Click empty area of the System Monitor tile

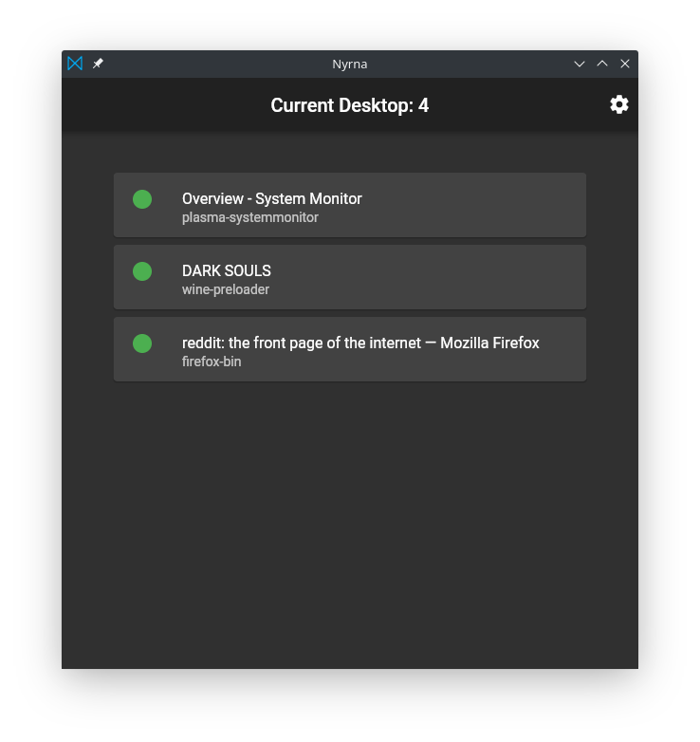click(x=473, y=205)
